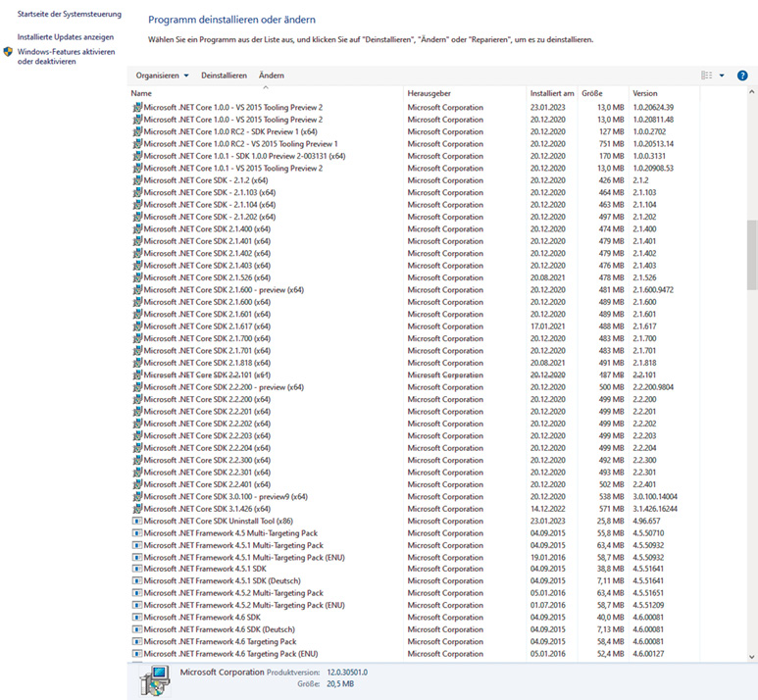Click icon of .NET Core SDK 2.1.526 (x64)

point(137,277)
